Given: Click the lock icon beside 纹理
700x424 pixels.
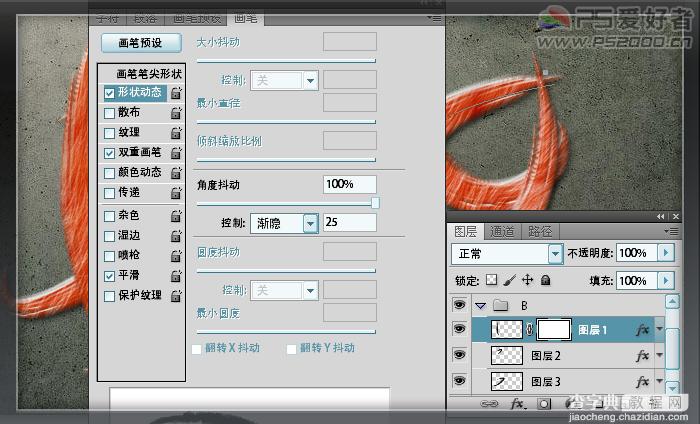Looking at the screenshot, I should coord(176,133).
